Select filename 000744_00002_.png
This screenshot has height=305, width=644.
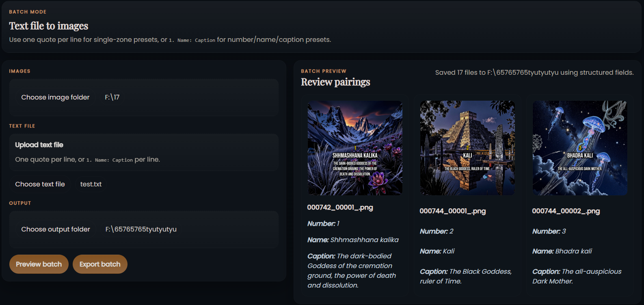pyautogui.click(x=566, y=211)
